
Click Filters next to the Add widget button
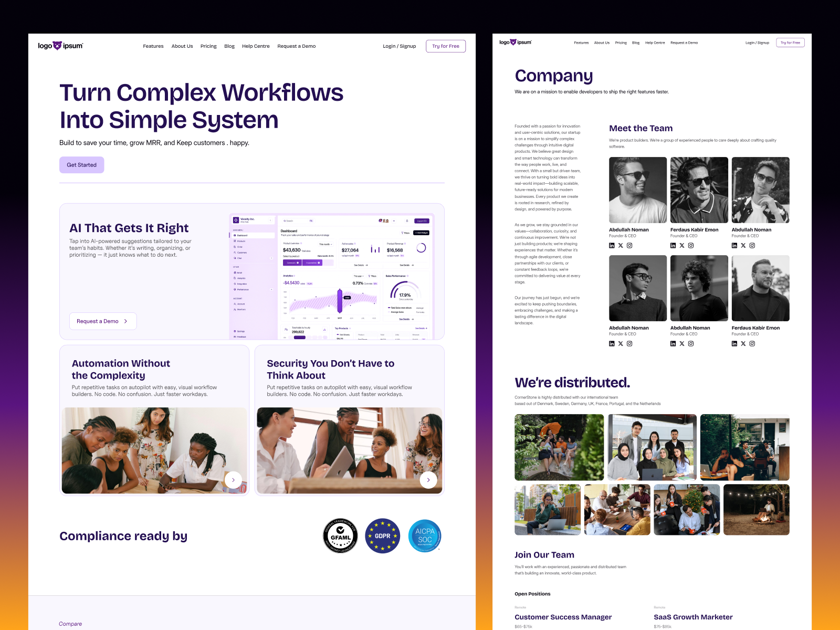tap(405, 233)
